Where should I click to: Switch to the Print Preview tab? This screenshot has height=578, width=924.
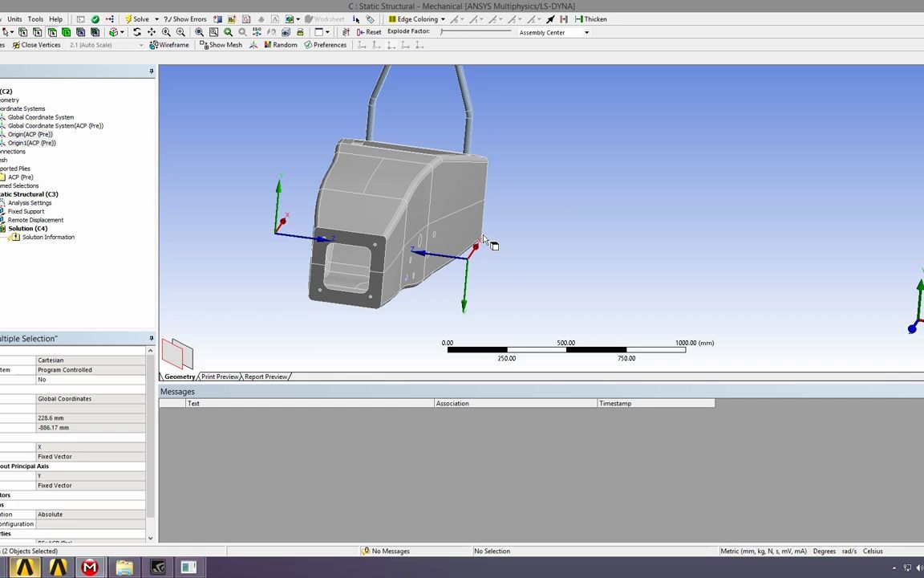219,377
